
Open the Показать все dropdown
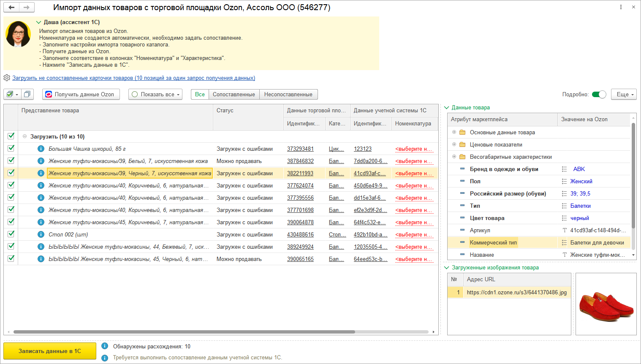click(x=155, y=94)
